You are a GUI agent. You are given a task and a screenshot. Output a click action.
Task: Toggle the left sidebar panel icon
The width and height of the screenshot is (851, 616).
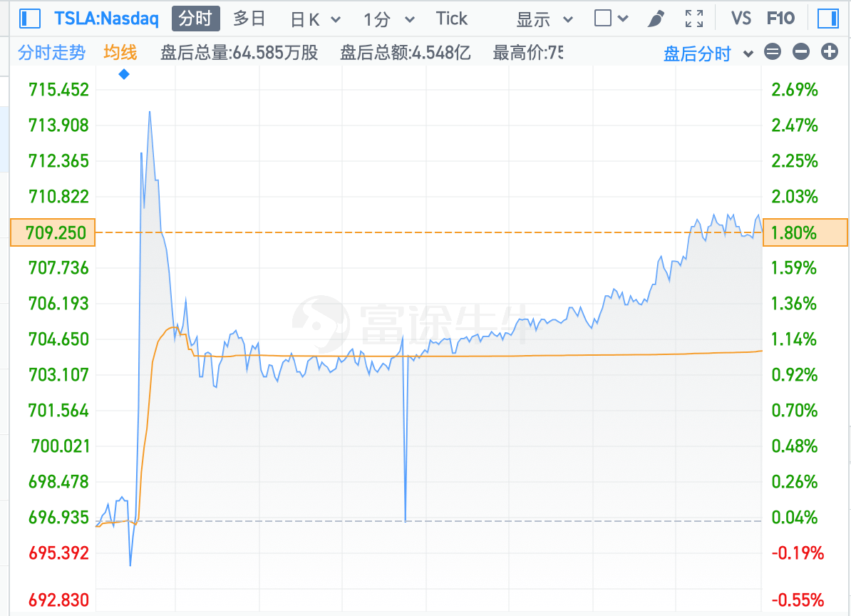pyautogui.click(x=30, y=19)
